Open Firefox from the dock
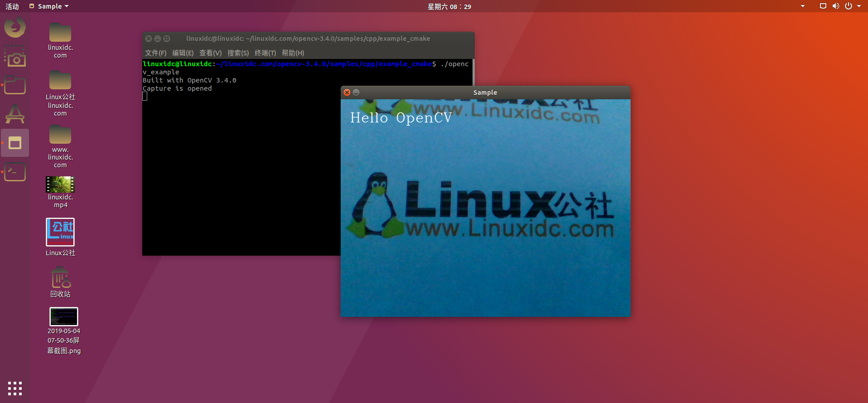This screenshot has height=403, width=868. click(15, 27)
